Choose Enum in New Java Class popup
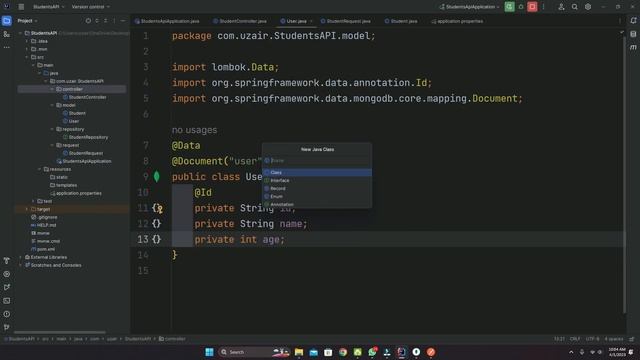This screenshot has height=360, width=640. pyautogui.click(x=317, y=196)
